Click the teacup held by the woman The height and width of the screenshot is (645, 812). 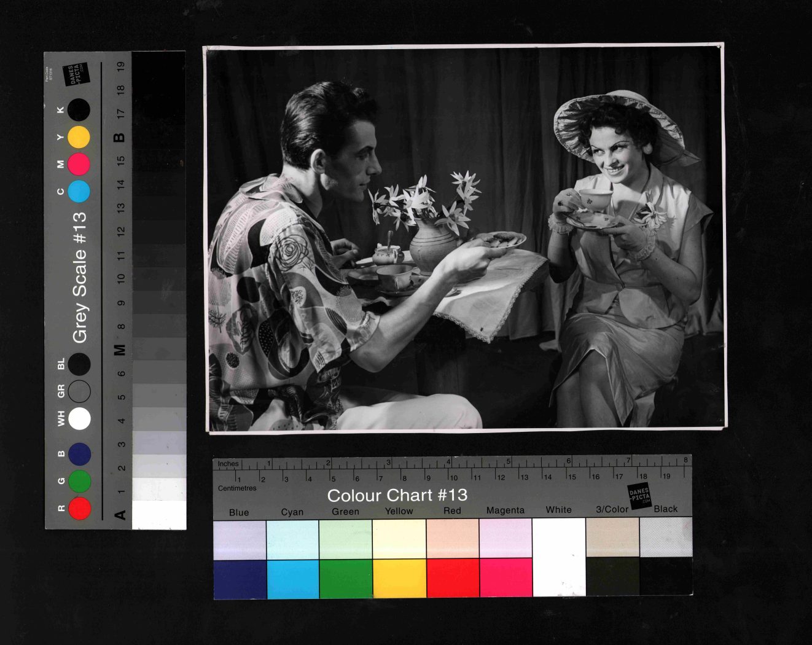click(596, 200)
